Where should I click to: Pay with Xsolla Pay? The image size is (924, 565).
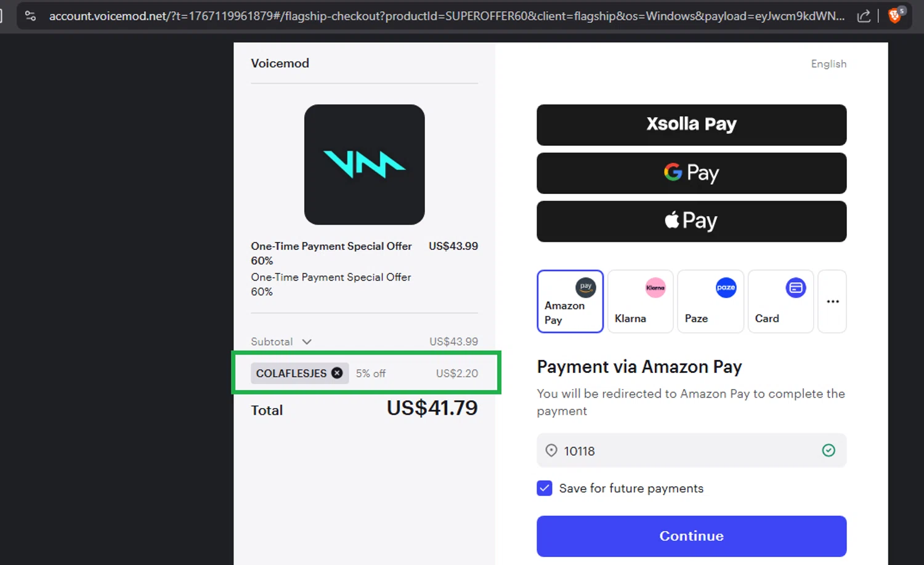tap(691, 125)
